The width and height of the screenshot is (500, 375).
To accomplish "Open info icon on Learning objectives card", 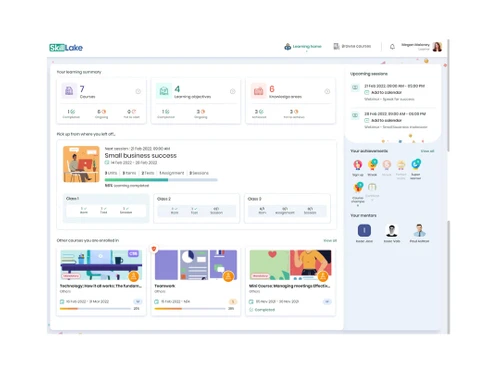I will coord(233,91).
